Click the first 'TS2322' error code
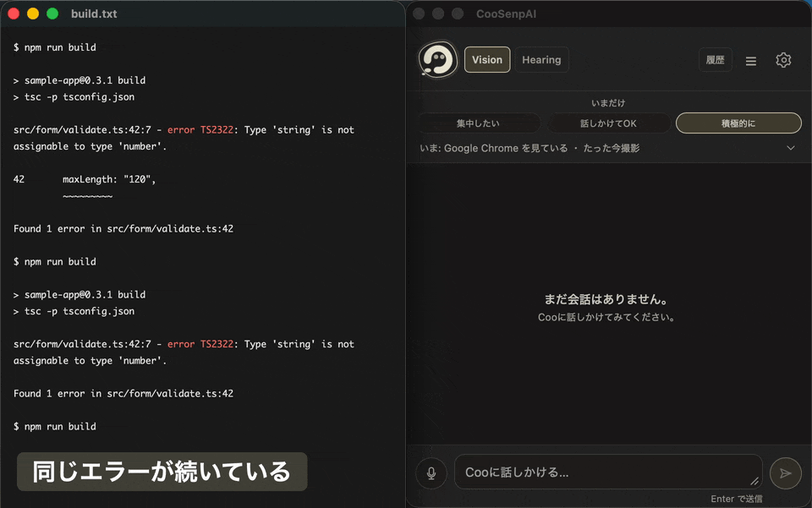 (x=217, y=130)
